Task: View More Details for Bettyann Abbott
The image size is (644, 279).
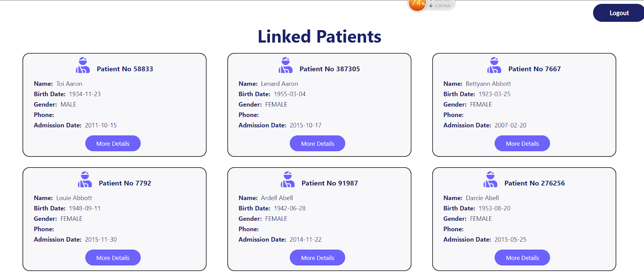Action: click(x=522, y=144)
